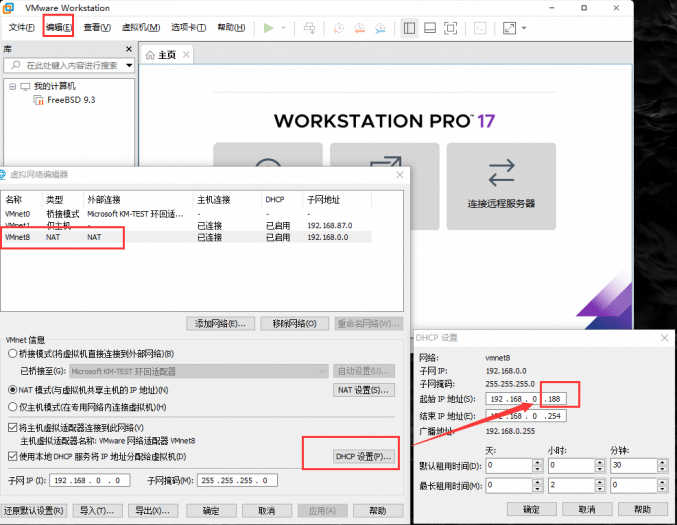Click the 还原默认设置(R) button
677x525 pixels.
[x=34, y=511]
